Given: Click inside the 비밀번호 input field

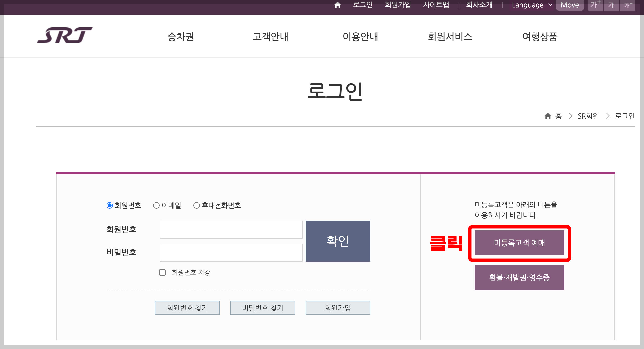Looking at the screenshot, I should pyautogui.click(x=231, y=252).
